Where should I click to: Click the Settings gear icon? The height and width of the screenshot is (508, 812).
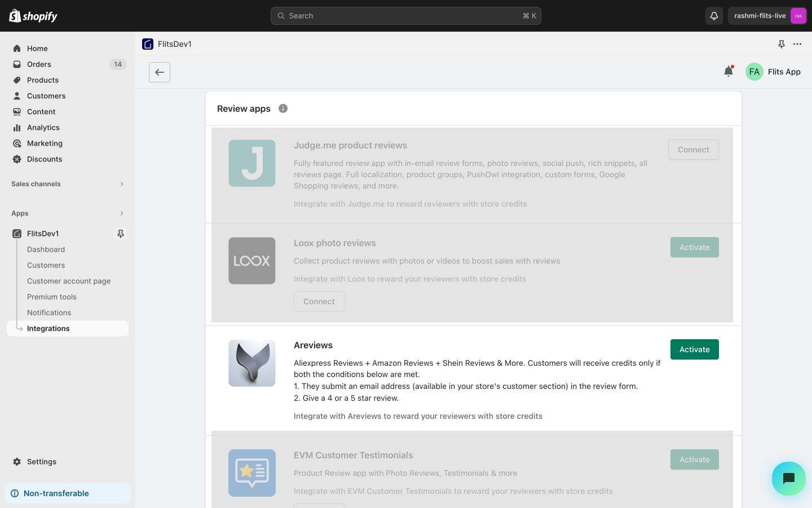(x=17, y=462)
